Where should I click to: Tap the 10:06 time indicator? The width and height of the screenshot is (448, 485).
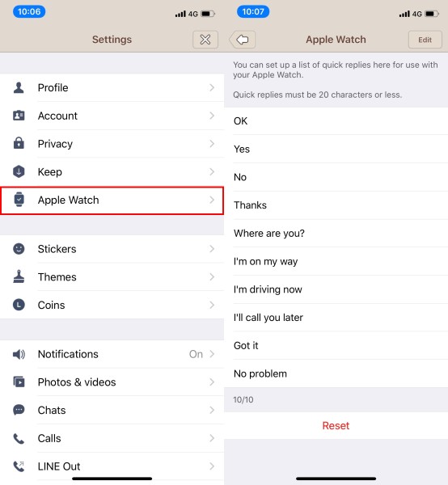click(29, 12)
